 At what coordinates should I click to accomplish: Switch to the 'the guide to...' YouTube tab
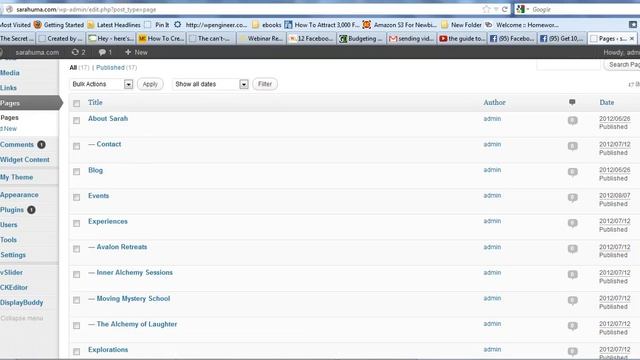tap(461, 38)
